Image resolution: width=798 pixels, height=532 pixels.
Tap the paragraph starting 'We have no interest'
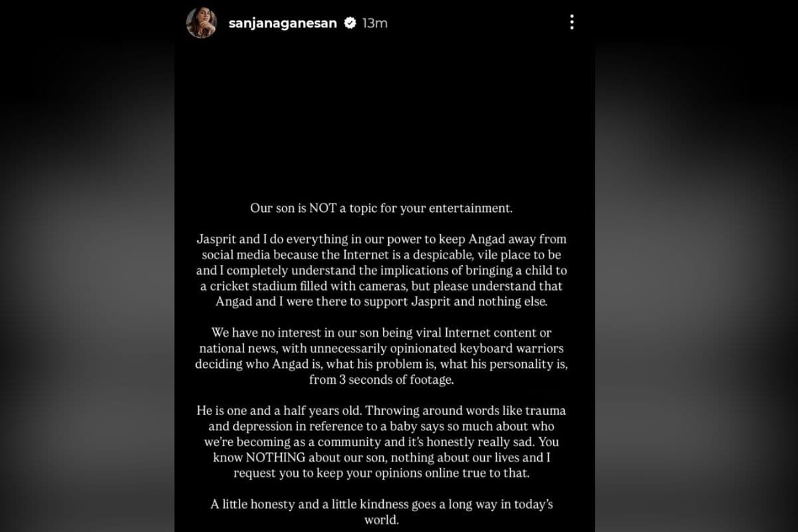point(382,356)
